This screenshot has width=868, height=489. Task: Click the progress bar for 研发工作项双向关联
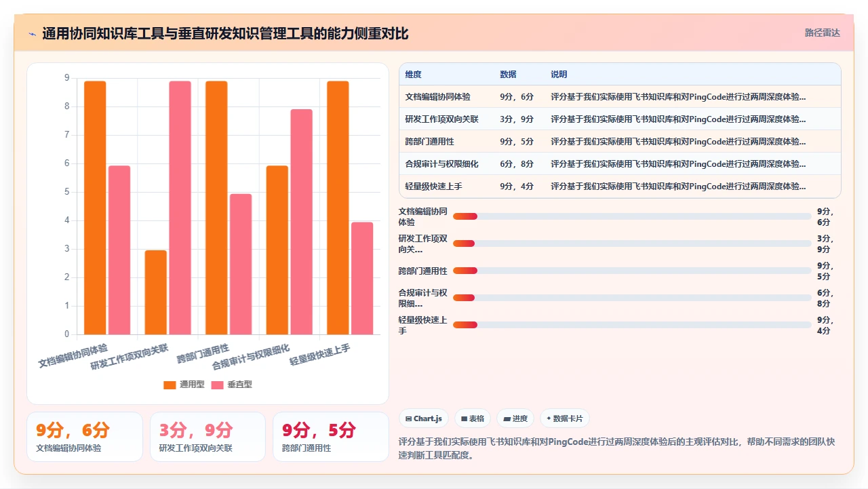632,243
